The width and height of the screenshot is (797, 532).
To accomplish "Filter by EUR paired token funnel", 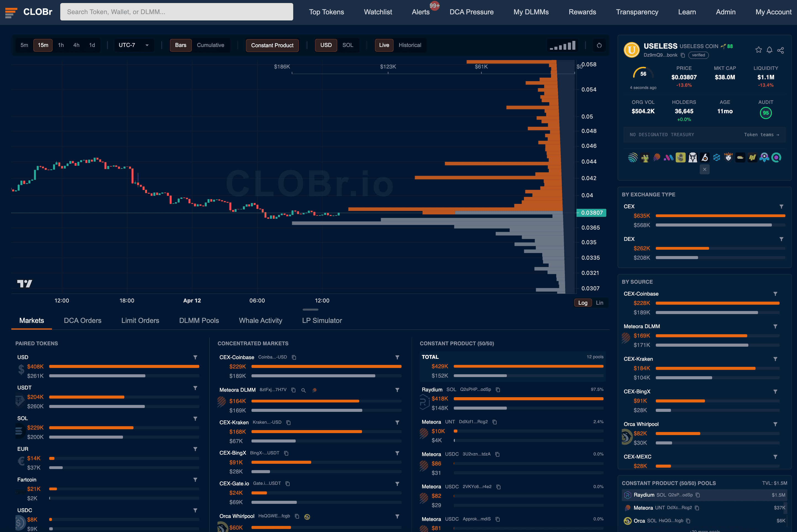I will (x=195, y=449).
